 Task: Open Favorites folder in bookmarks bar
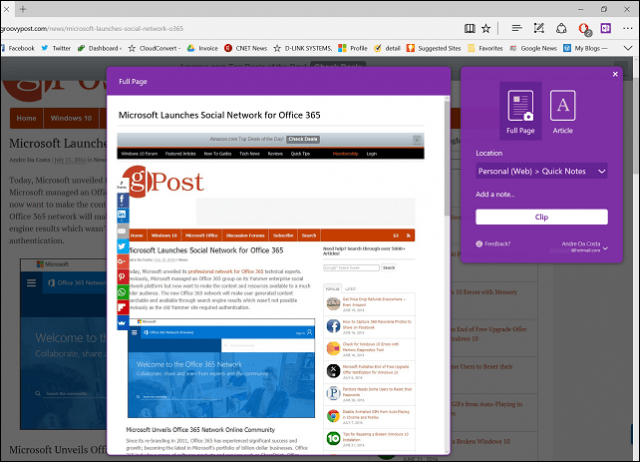pos(485,48)
